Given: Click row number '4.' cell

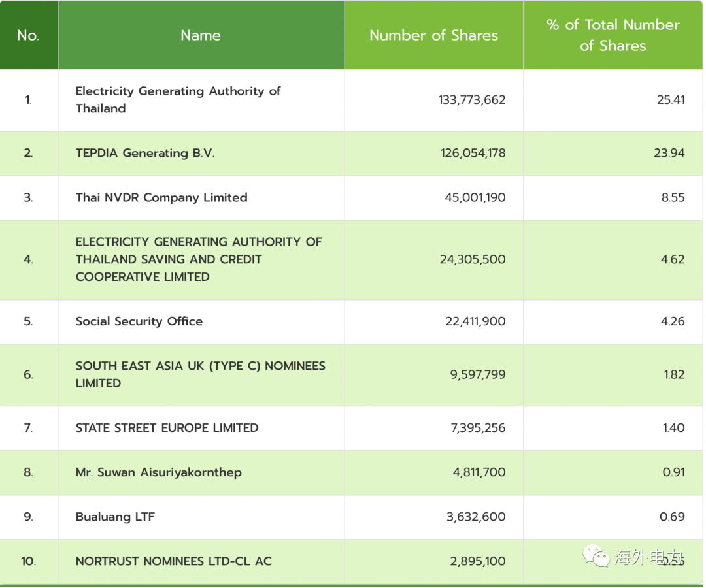Looking at the screenshot, I should click(x=28, y=259).
